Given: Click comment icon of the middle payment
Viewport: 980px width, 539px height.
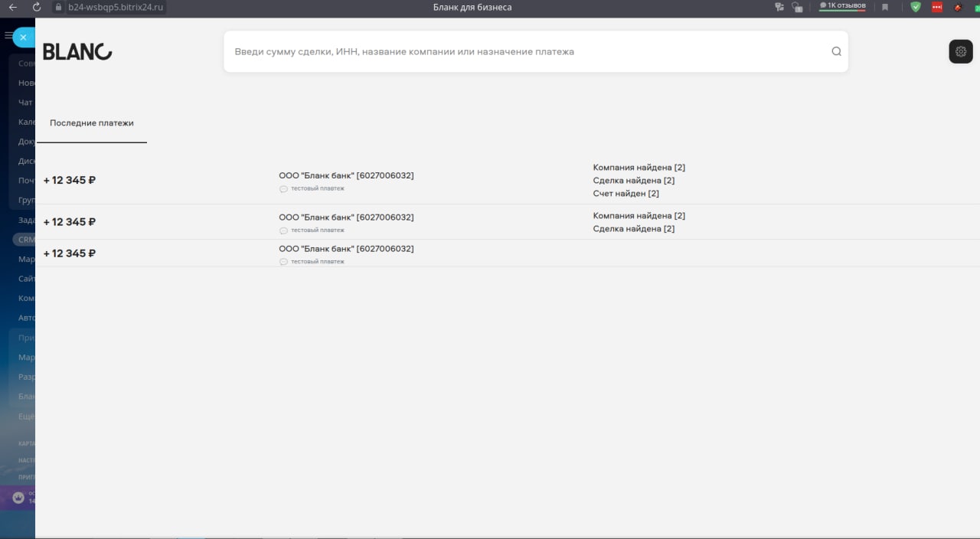Looking at the screenshot, I should [283, 230].
